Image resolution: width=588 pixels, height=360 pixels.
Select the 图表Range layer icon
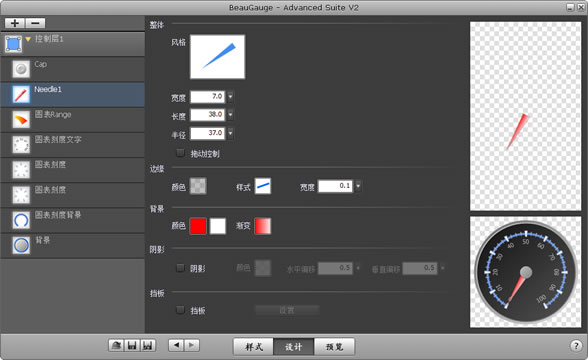coord(21,119)
